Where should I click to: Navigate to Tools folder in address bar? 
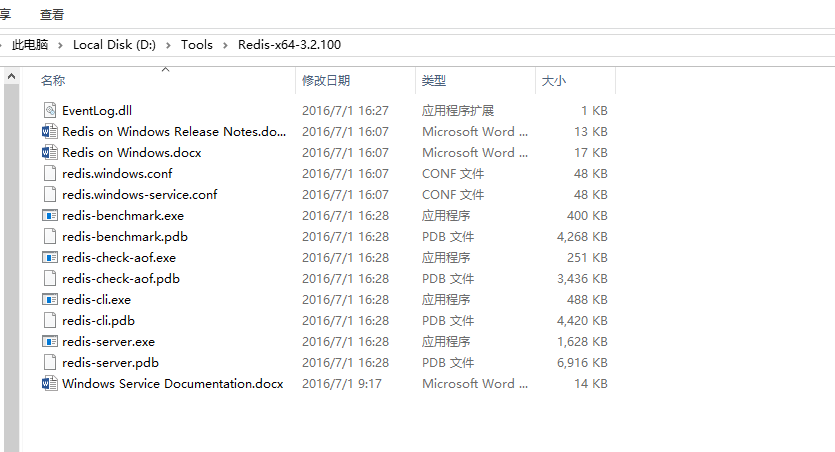(x=197, y=45)
